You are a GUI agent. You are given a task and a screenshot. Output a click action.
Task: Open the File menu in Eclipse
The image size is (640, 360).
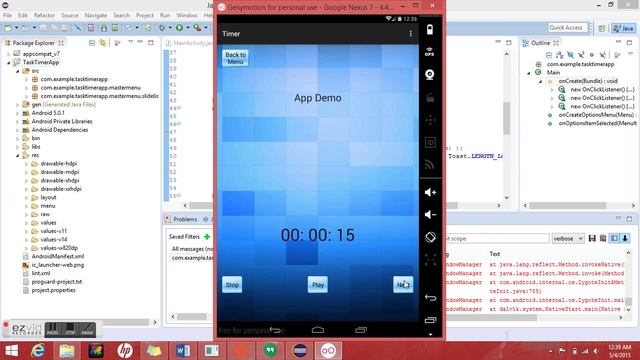7,15
